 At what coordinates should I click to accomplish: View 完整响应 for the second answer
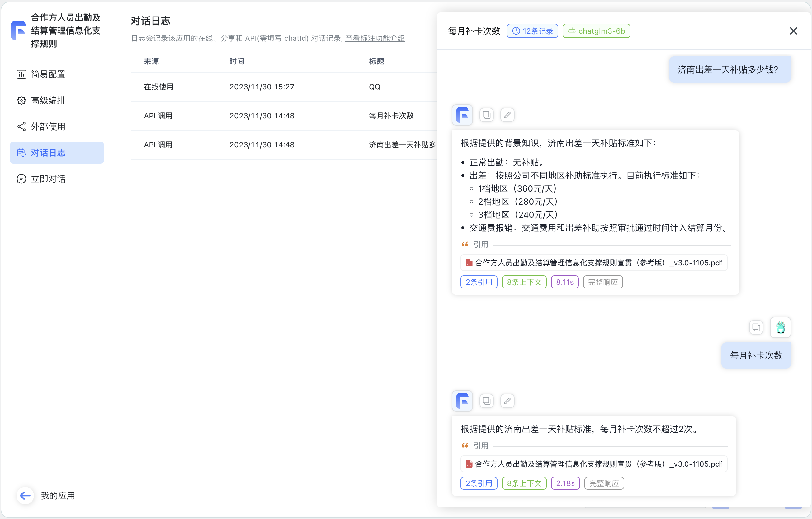pyautogui.click(x=604, y=483)
